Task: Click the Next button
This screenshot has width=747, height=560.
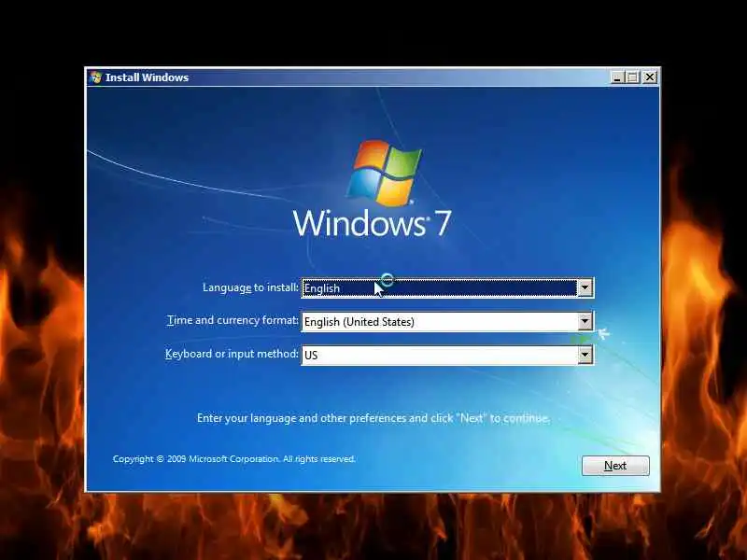Action: pyautogui.click(x=615, y=465)
